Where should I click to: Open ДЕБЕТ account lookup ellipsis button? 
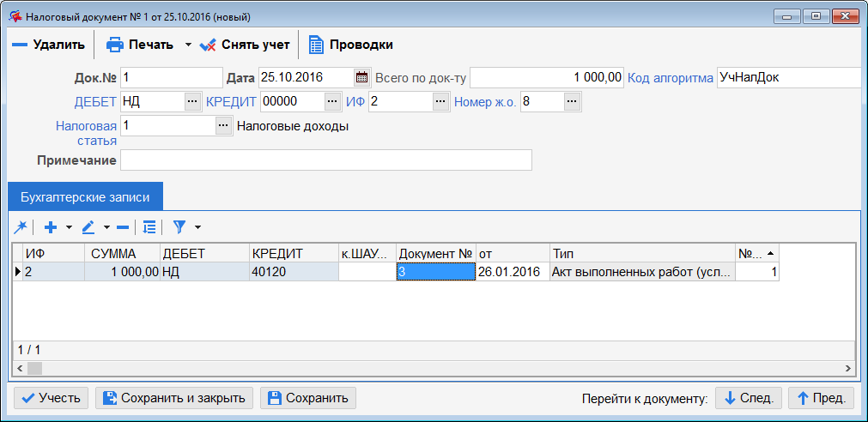192,102
